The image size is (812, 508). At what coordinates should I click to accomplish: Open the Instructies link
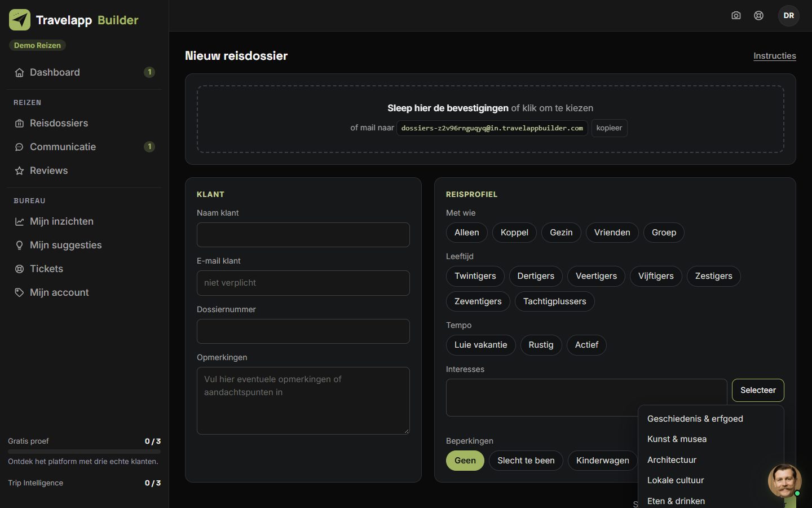click(775, 56)
